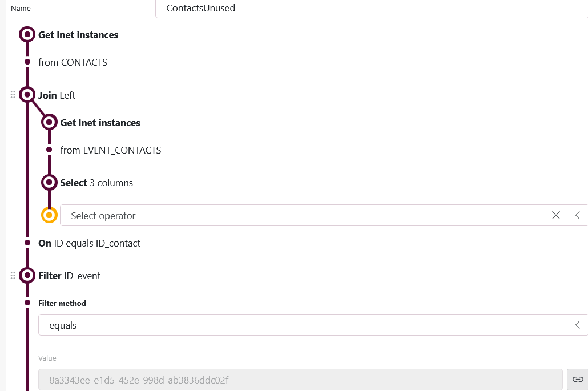
Task: Open the 'On ID equals ID_contact' condition
Action: tap(89, 243)
